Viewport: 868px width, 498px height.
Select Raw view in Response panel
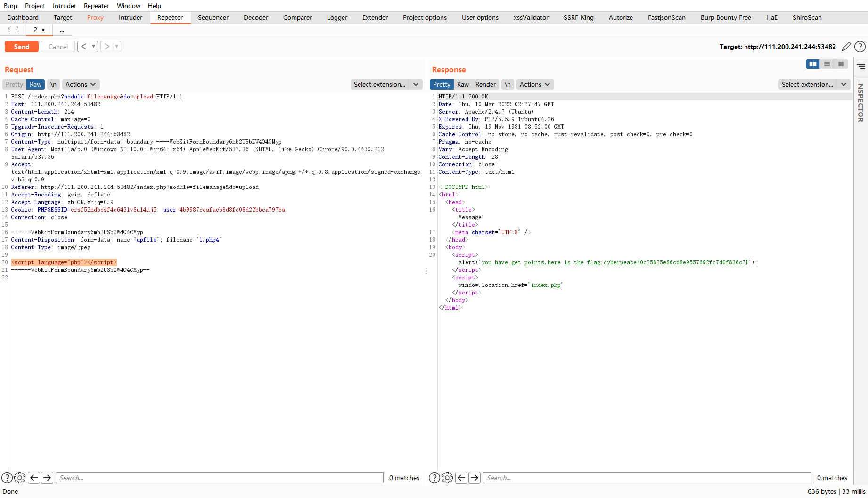click(463, 84)
